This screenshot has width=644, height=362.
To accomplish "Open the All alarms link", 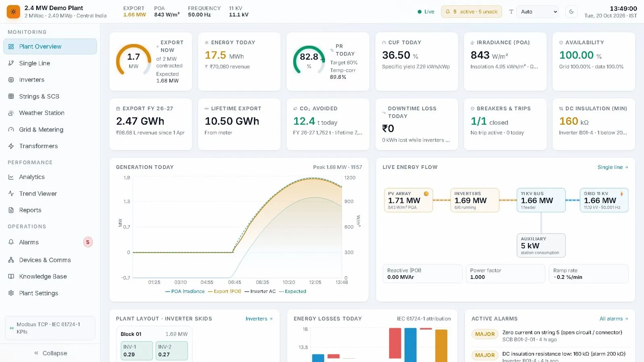I will coord(614,319).
